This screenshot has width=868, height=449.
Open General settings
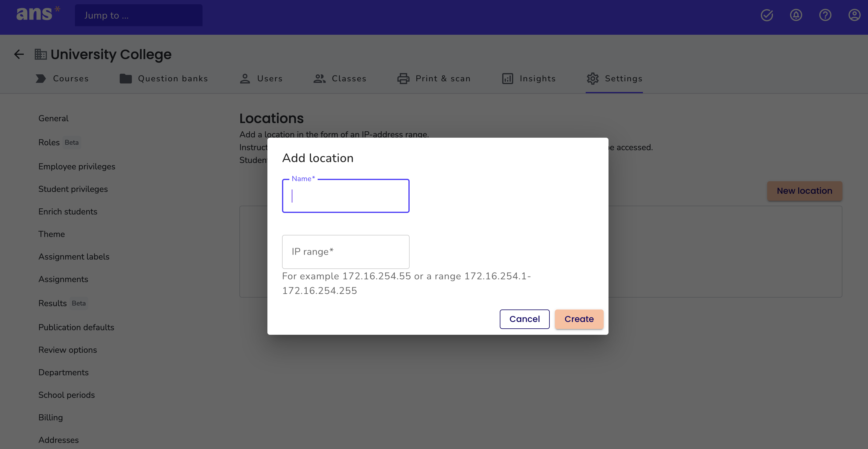point(53,118)
